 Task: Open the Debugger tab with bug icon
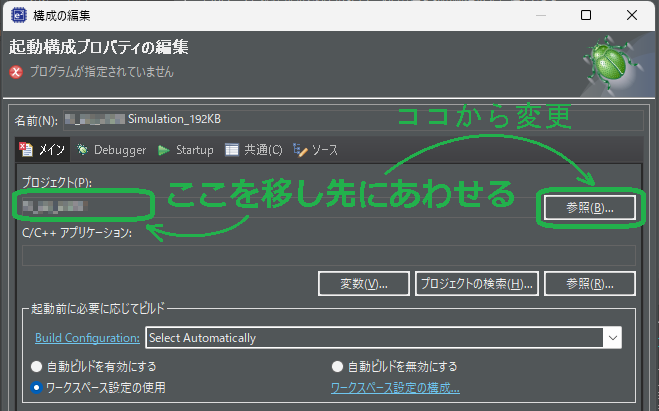[112, 150]
